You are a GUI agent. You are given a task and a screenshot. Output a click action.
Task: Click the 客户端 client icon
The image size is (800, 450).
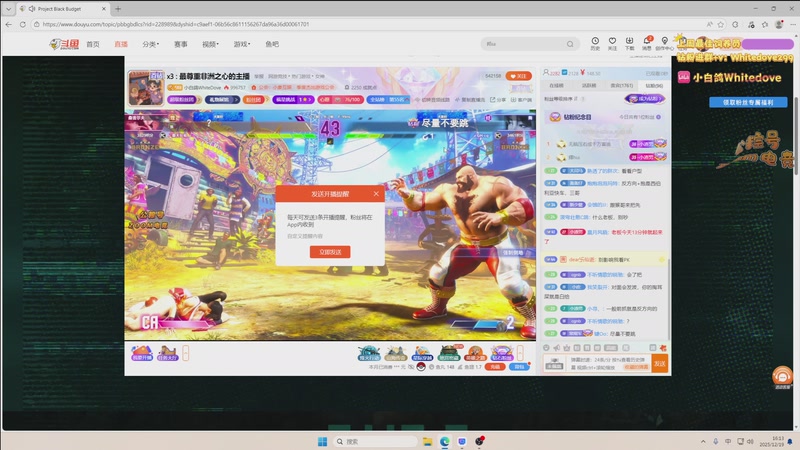[x=521, y=99]
